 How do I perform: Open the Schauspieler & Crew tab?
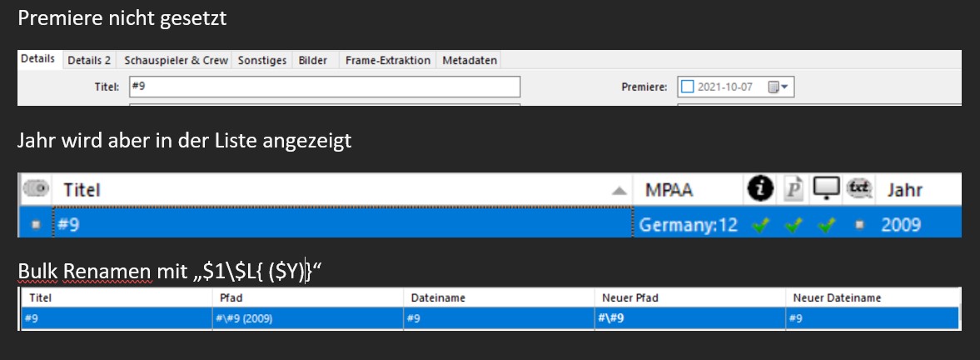click(177, 60)
